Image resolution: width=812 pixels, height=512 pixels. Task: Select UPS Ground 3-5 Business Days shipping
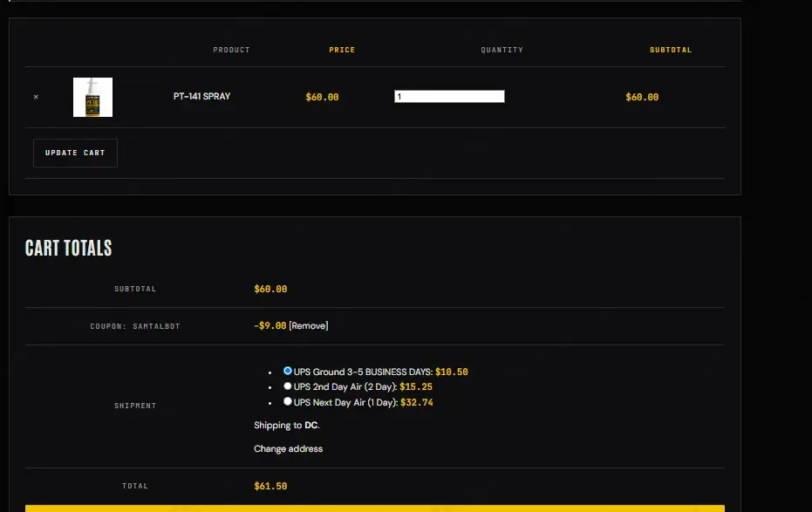point(288,371)
